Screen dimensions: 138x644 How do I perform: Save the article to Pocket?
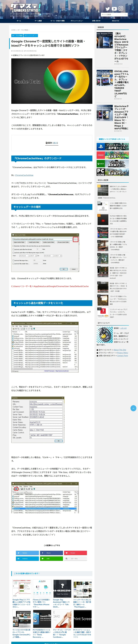[75, 553]
